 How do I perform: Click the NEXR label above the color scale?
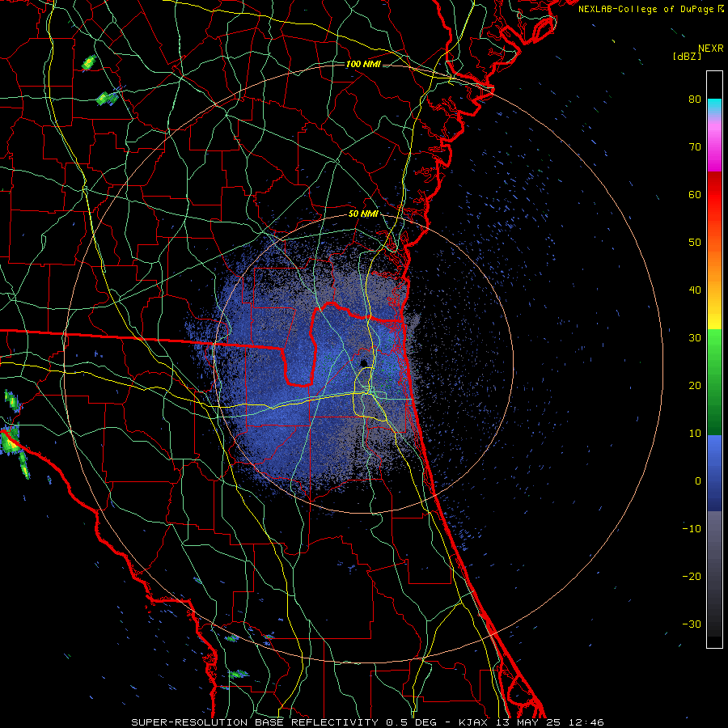(710, 49)
